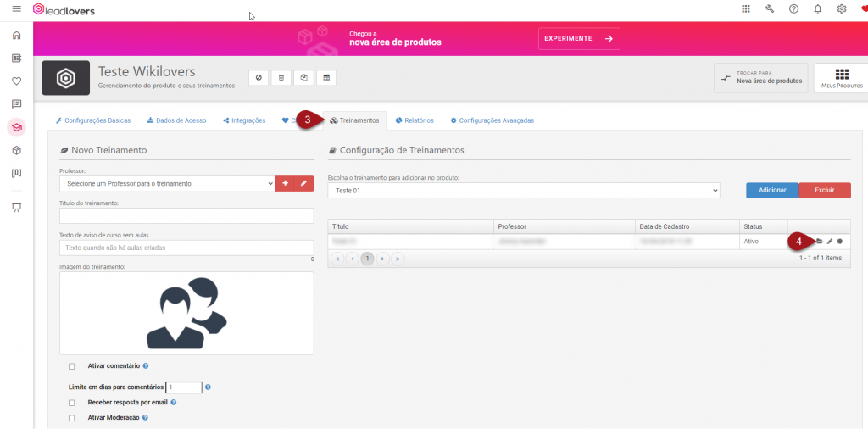Click the graduation cap icon in sidebar

pyautogui.click(x=16, y=127)
